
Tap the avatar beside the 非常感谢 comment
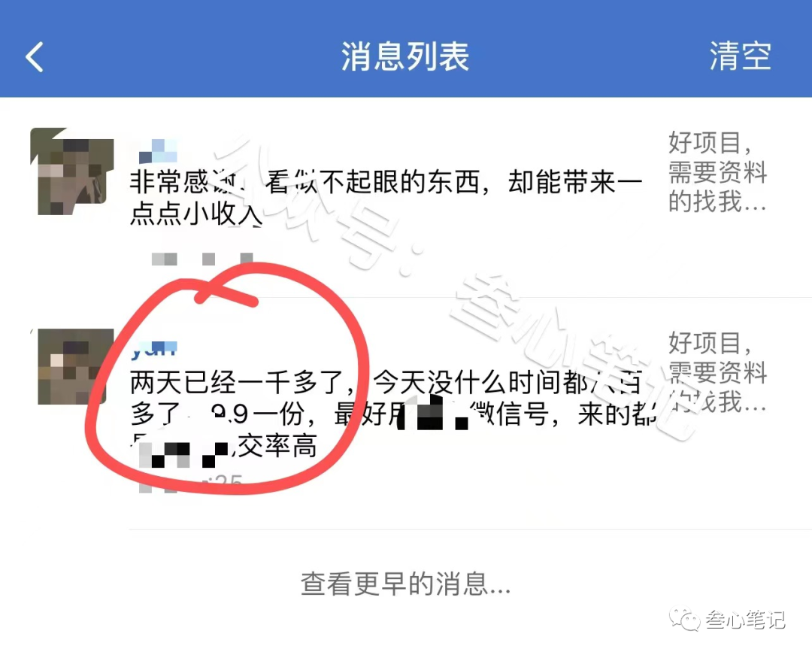click(72, 171)
